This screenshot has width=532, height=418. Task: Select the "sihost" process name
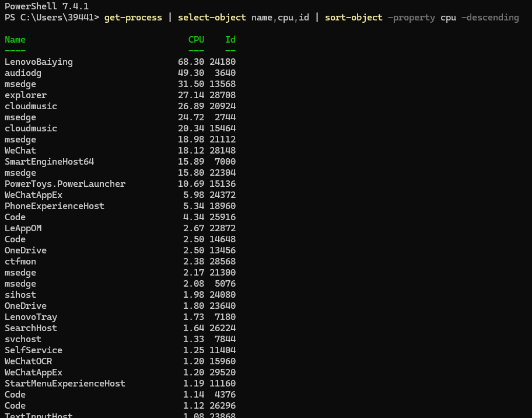(20, 295)
